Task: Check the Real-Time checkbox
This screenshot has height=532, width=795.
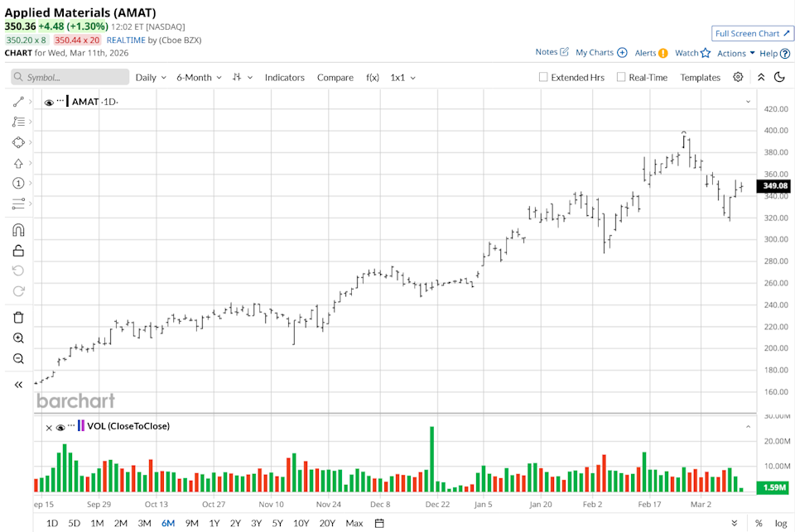Action: pos(621,77)
